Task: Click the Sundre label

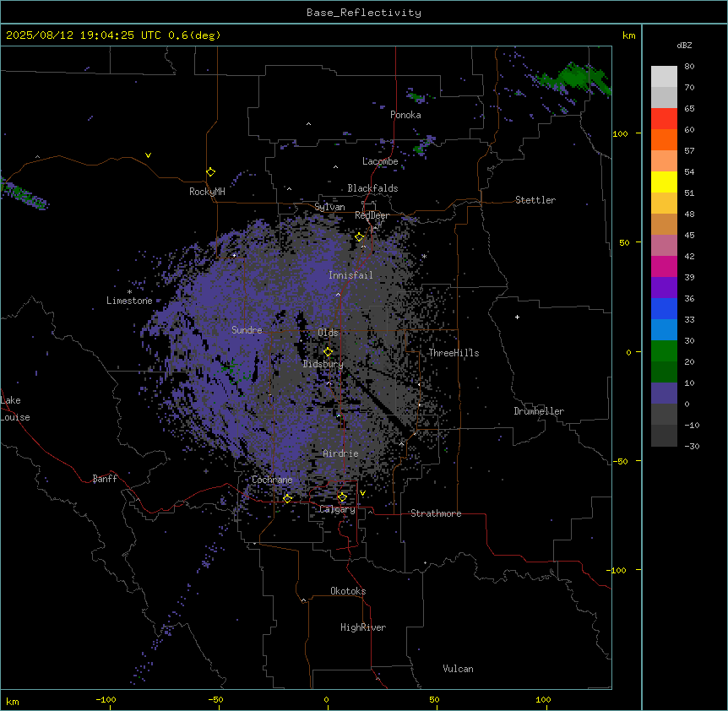Action: pyautogui.click(x=247, y=330)
